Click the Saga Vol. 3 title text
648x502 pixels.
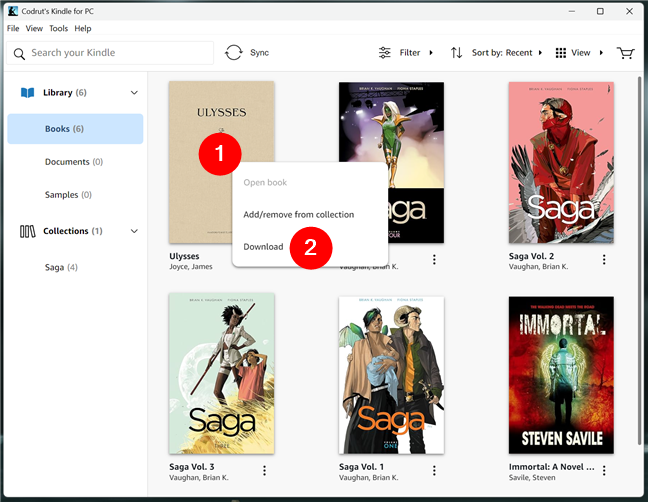pyautogui.click(x=191, y=467)
